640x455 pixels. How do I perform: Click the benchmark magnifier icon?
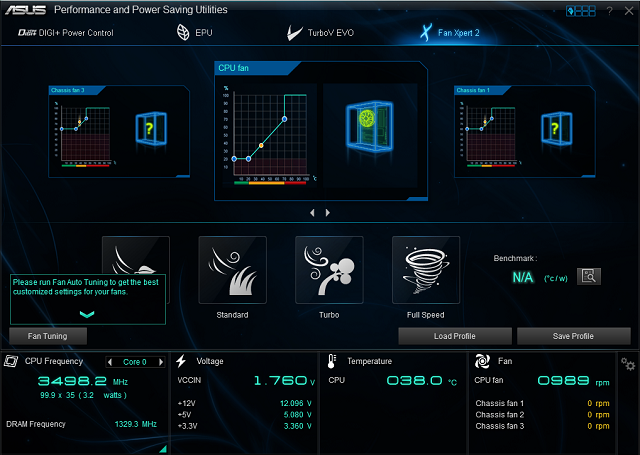[590, 276]
